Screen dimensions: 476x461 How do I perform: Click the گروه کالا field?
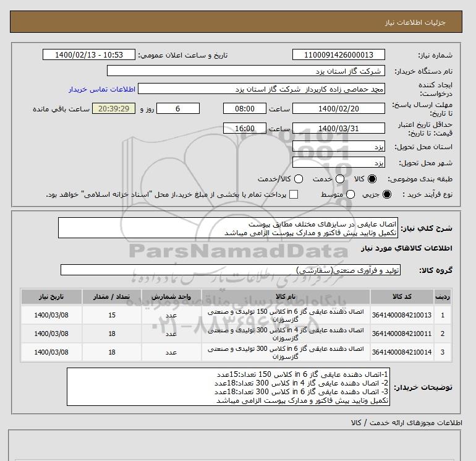coord(231,270)
